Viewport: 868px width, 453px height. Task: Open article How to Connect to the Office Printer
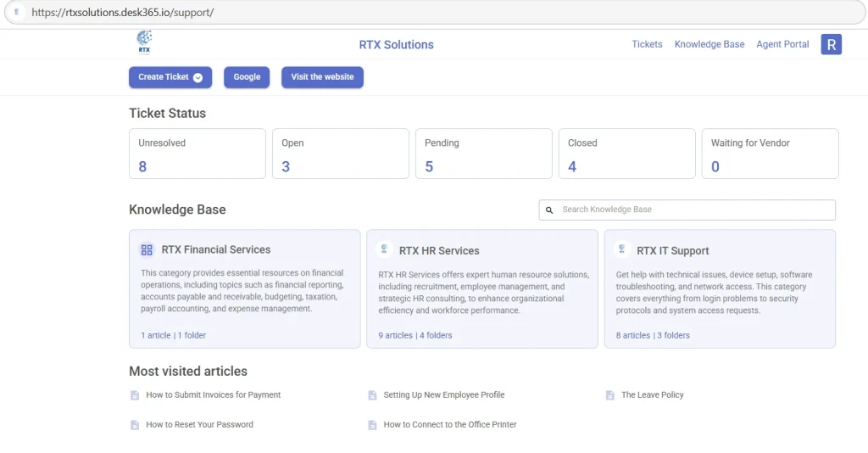(450, 425)
